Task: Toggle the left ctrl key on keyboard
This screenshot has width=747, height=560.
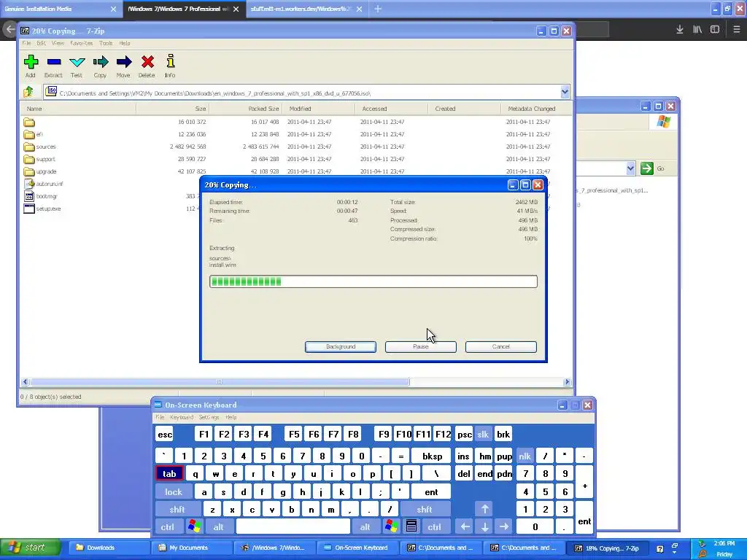Action: coord(167,526)
